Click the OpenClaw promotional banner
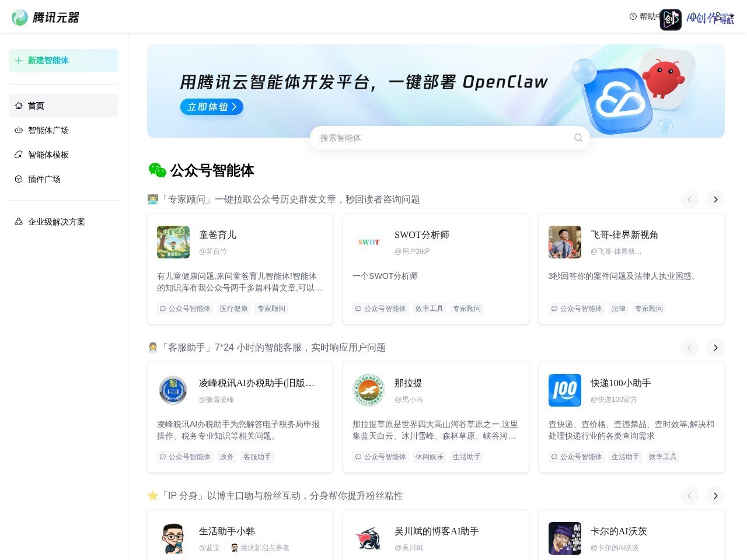This screenshot has height=560, width=747. 436,91
